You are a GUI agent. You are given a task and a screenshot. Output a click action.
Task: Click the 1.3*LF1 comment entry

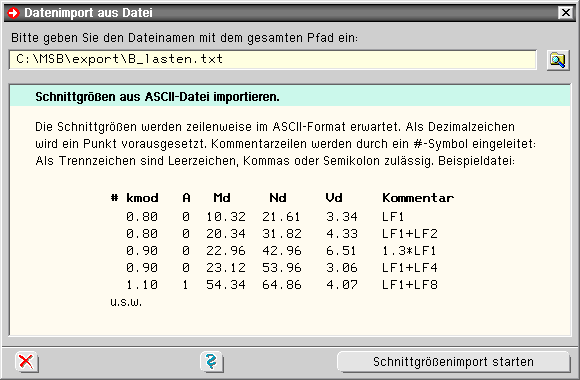409,251
